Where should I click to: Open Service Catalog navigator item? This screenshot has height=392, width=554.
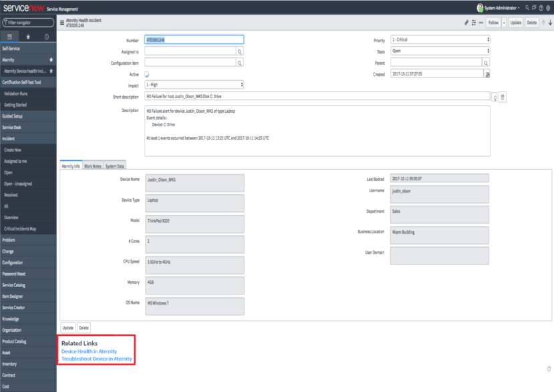[28, 285]
